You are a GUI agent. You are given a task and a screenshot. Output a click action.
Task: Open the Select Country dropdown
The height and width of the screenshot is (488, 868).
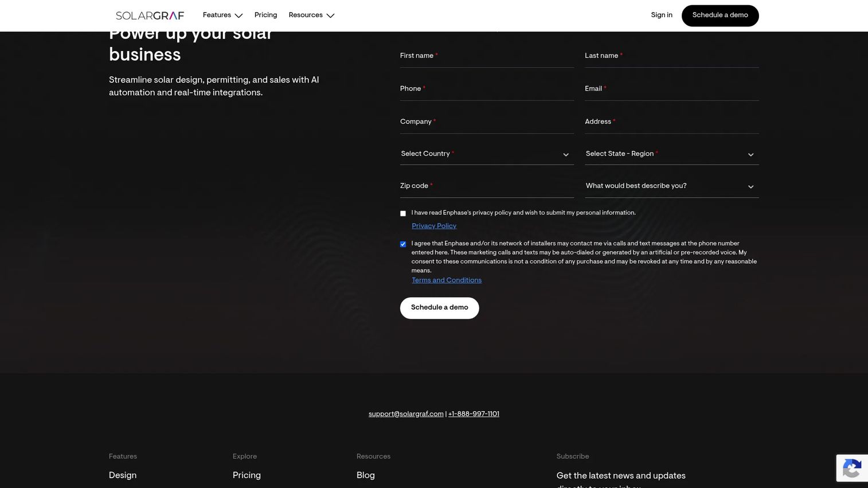tap(487, 154)
